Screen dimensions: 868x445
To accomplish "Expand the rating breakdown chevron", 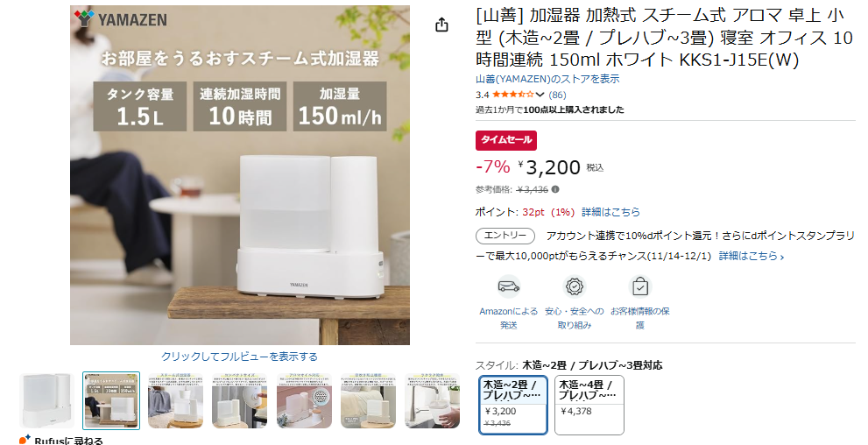I will [540, 95].
